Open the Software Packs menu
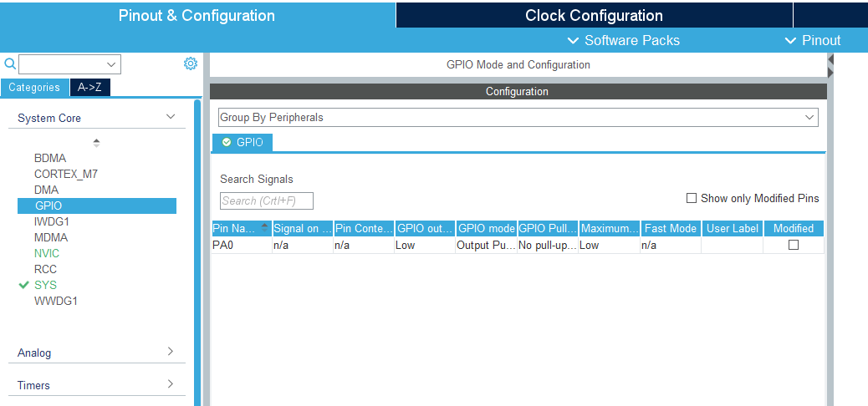Viewport: 868px width, 406px height. [623, 40]
